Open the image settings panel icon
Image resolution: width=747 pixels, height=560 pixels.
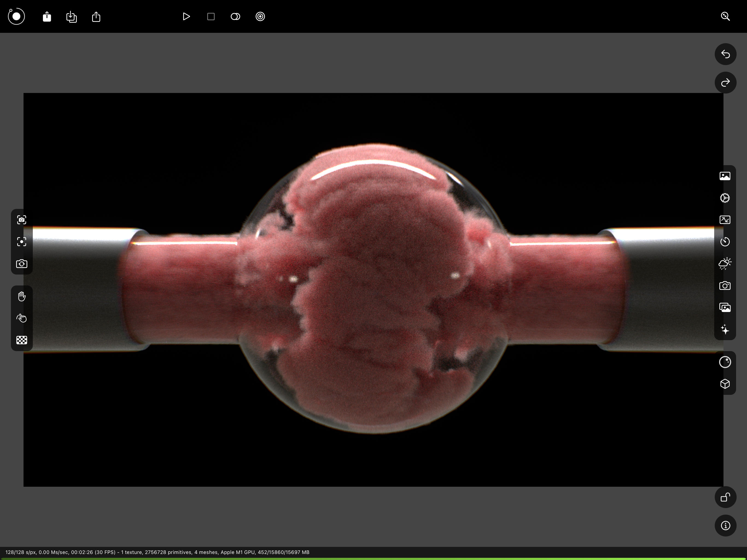click(x=725, y=176)
